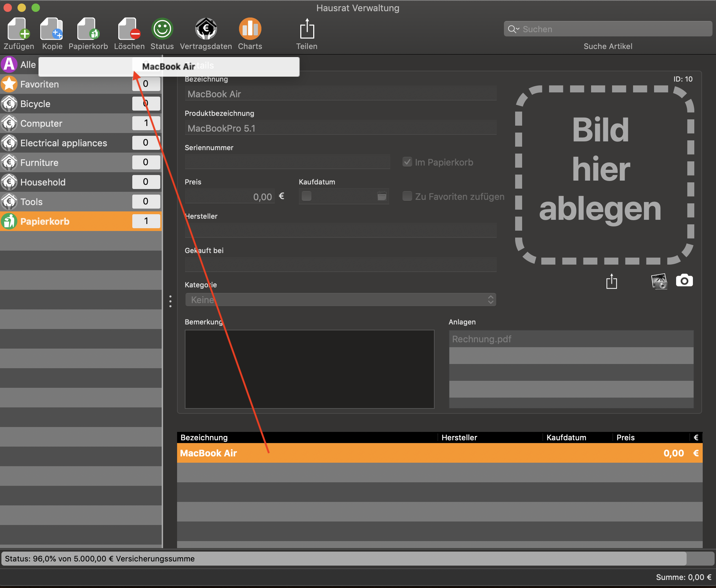Click the photo library icon under picture
The height and width of the screenshot is (588, 716).
[659, 281]
